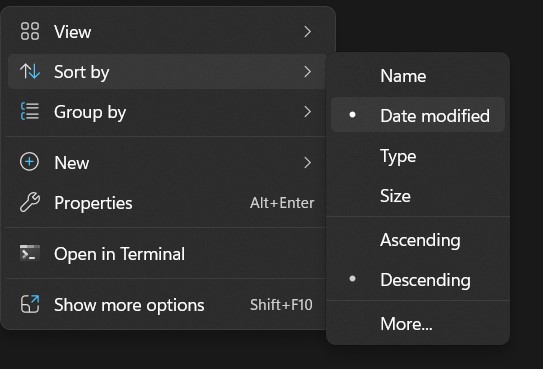
Task: Choose Open in Terminal
Action: (167, 253)
